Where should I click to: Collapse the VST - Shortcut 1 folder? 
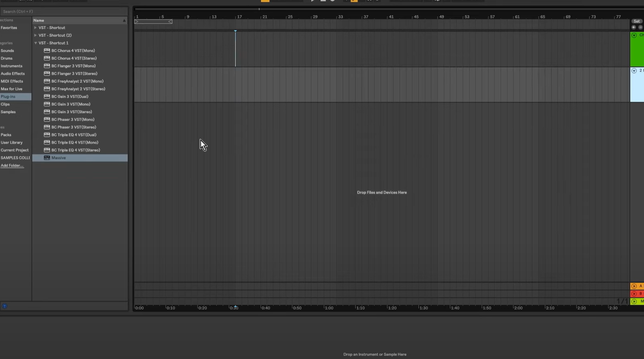[35, 43]
